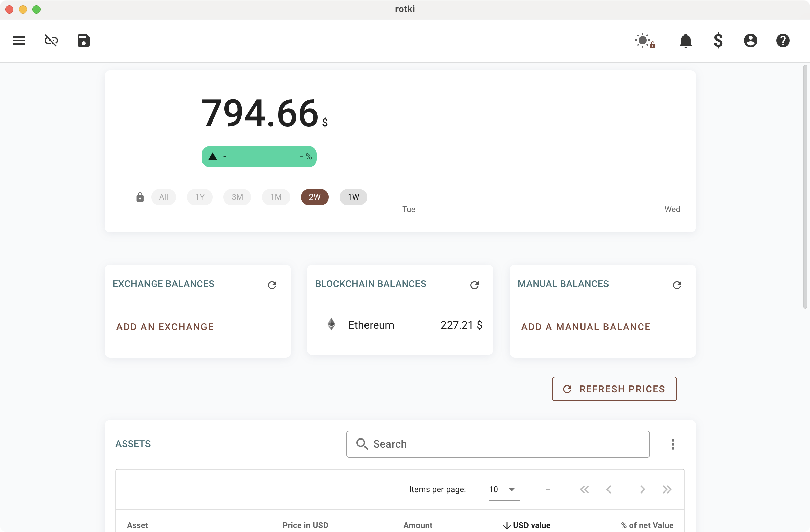Select the 1Y timeframe chip
Image resolution: width=810 pixels, height=532 pixels.
pos(200,197)
